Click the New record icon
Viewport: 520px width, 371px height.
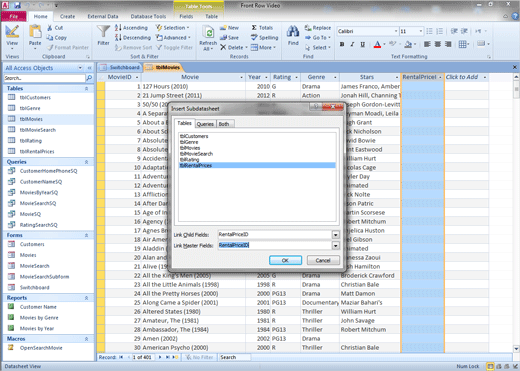pyautogui.click(x=223, y=28)
